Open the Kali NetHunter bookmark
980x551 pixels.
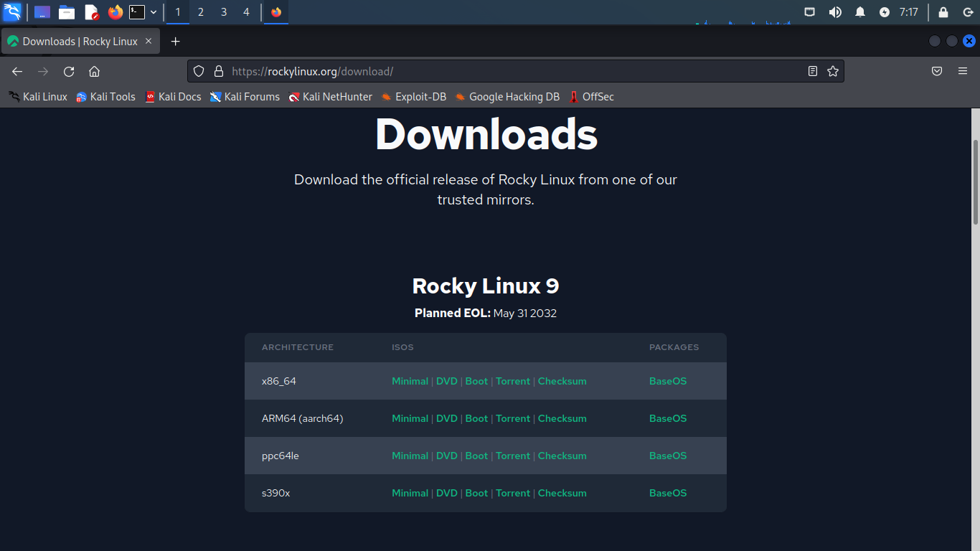click(x=331, y=97)
